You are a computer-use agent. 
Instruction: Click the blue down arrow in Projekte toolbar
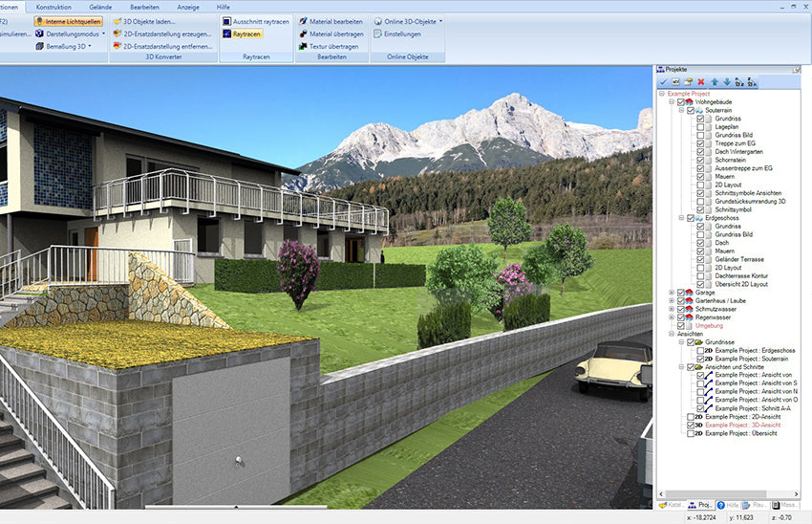pyautogui.click(x=727, y=82)
